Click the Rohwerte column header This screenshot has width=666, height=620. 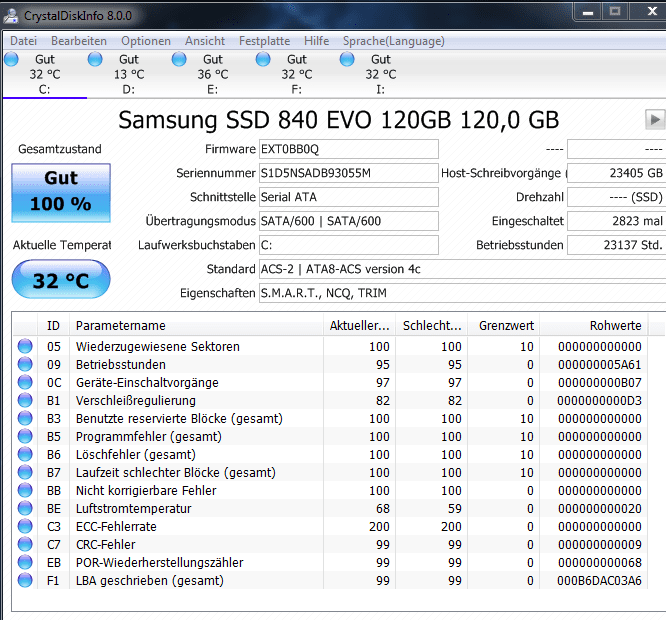594,326
